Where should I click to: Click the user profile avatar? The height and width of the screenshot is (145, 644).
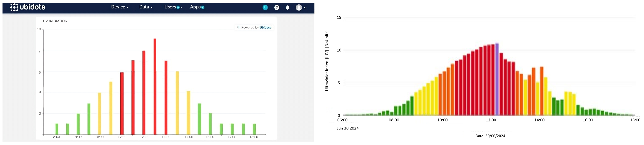coord(299,8)
